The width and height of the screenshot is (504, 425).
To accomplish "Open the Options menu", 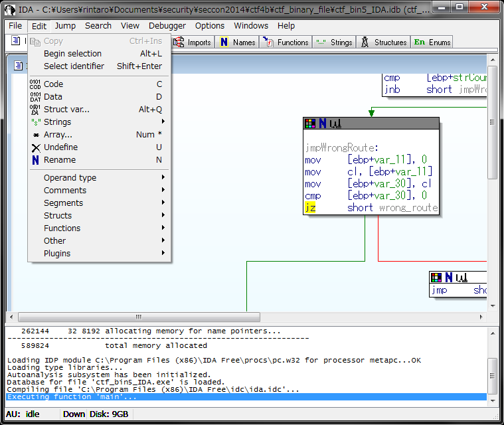I will [210, 26].
